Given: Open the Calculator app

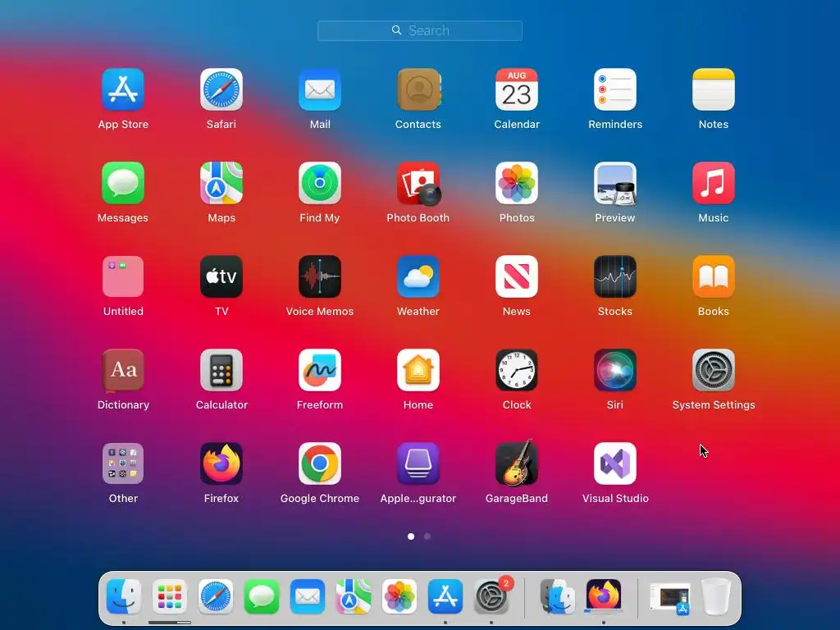Looking at the screenshot, I should click(221, 370).
